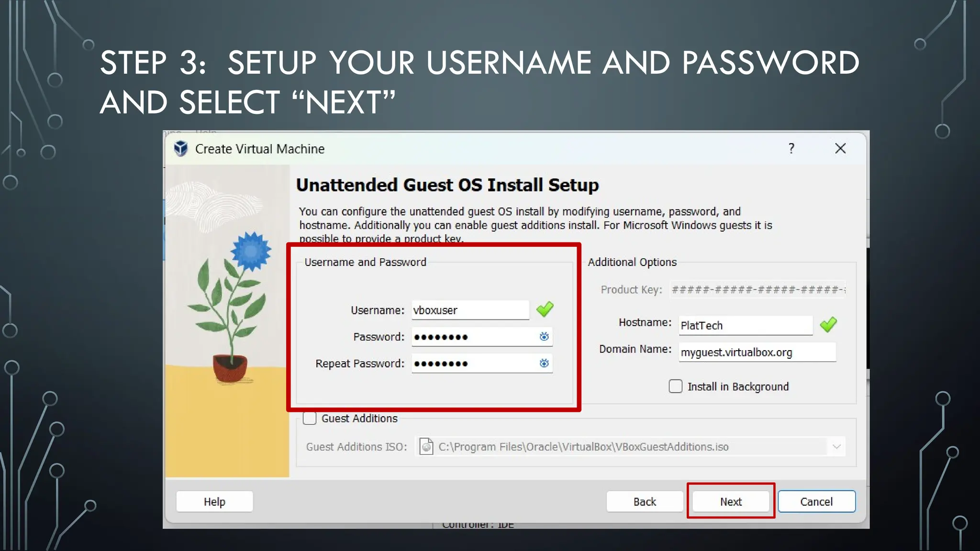Show password with eye icon in Password field

click(544, 337)
